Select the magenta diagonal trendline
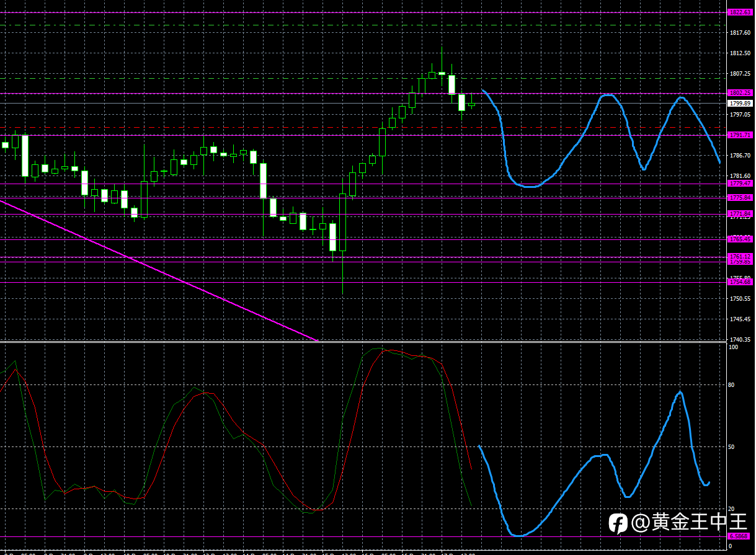 [158, 270]
